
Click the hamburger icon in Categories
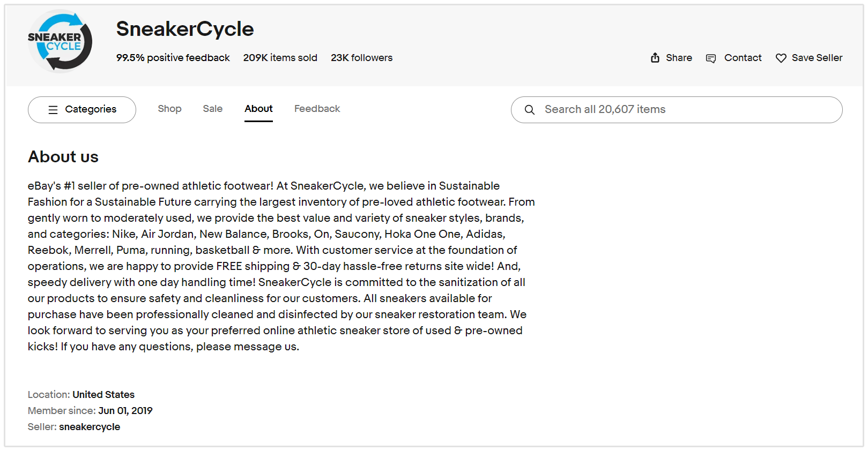pos(53,110)
